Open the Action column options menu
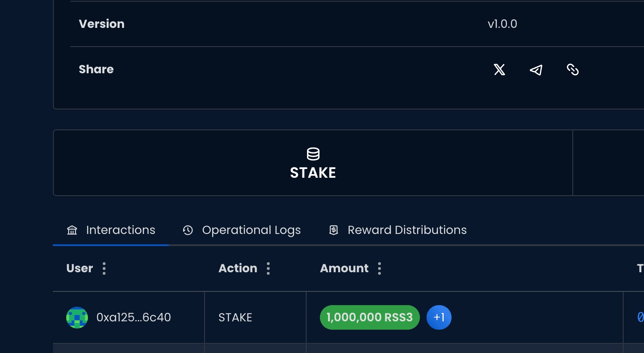Image resolution: width=644 pixels, height=353 pixels. (x=268, y=268)
